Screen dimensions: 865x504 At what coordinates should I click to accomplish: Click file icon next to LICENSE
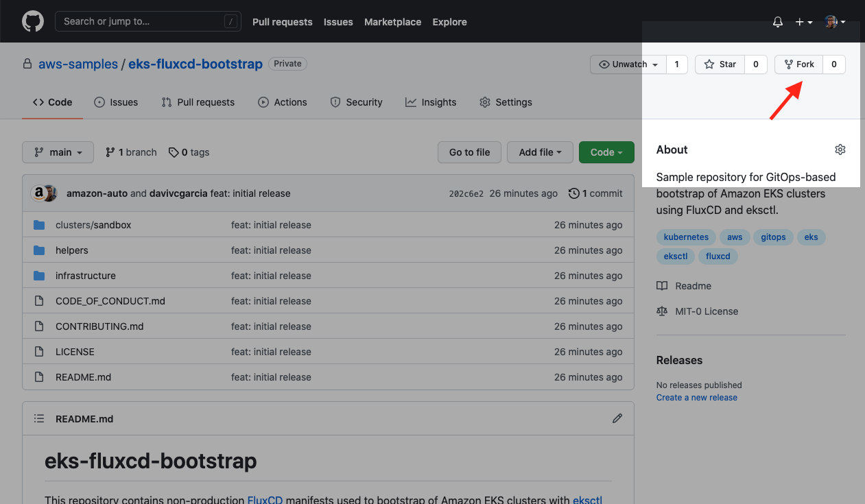[x=39, y=352]
